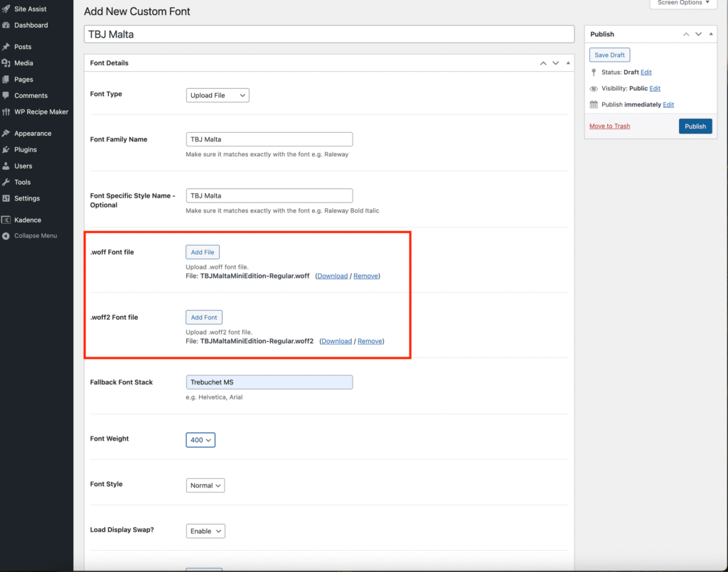The width and height of the screenshot is (728, 572).
Task: Collapse the Font Details panel arrow
Action: 567,63
